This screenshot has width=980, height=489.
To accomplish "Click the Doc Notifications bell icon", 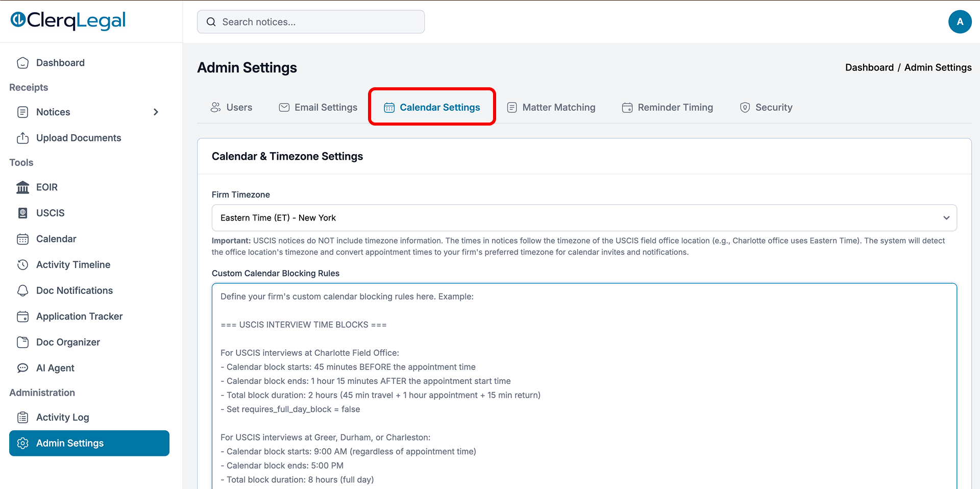I will pos(23,290).
